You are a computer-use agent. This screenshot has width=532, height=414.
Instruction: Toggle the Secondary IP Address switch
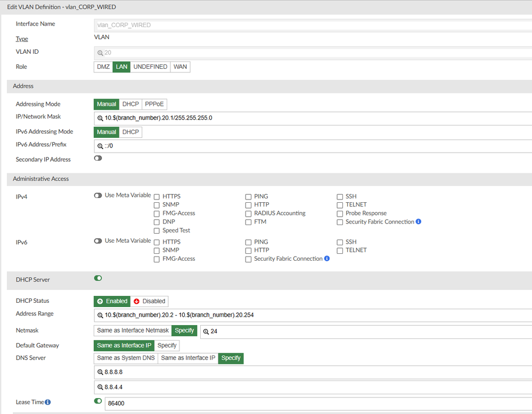[x=98, y=159]
